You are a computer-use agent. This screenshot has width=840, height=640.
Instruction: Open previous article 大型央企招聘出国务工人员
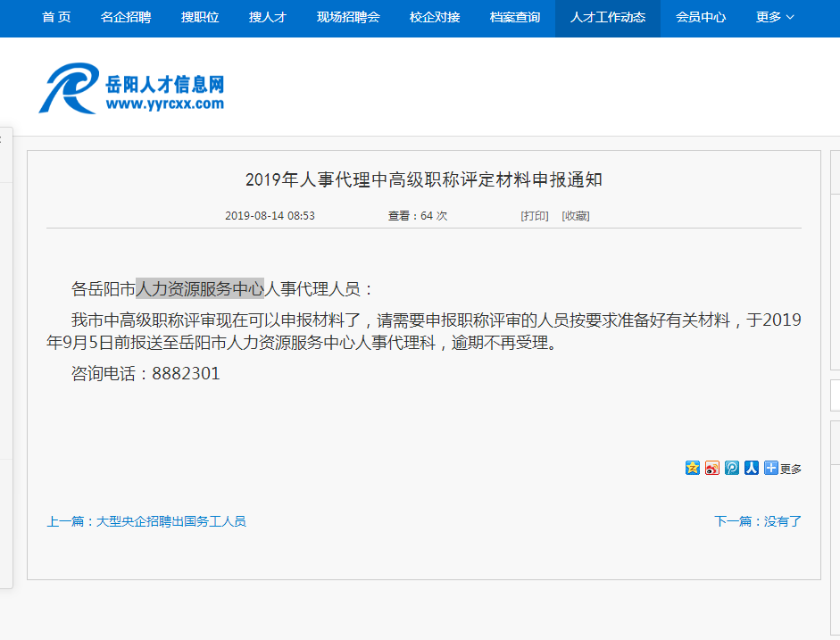coord(170,521)
